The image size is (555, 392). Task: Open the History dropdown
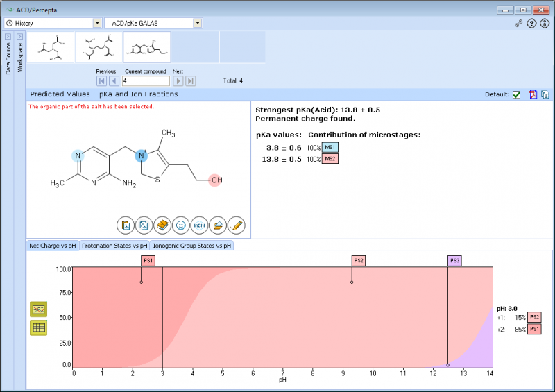(97, 24)
